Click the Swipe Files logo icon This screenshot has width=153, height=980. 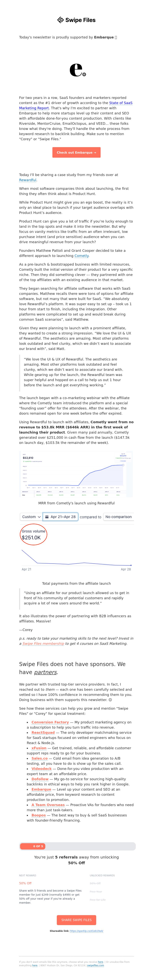point(60,20)
